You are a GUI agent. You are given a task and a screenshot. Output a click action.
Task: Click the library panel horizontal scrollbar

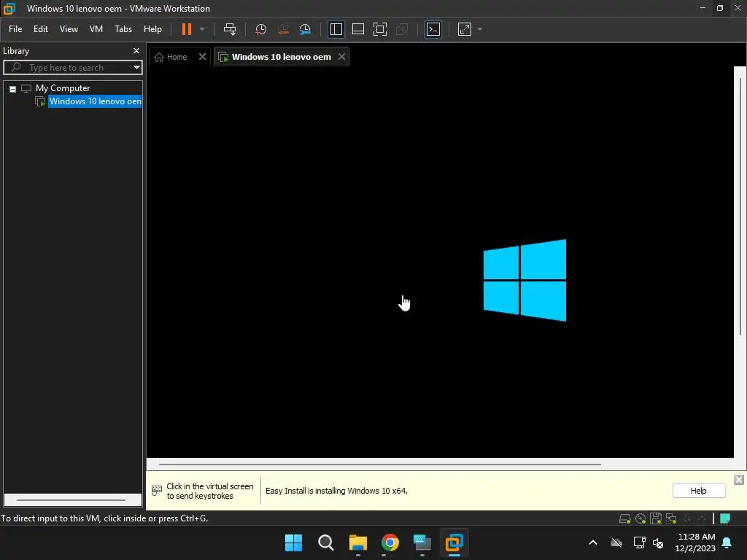pyautogui.click(x=71, y=500)
